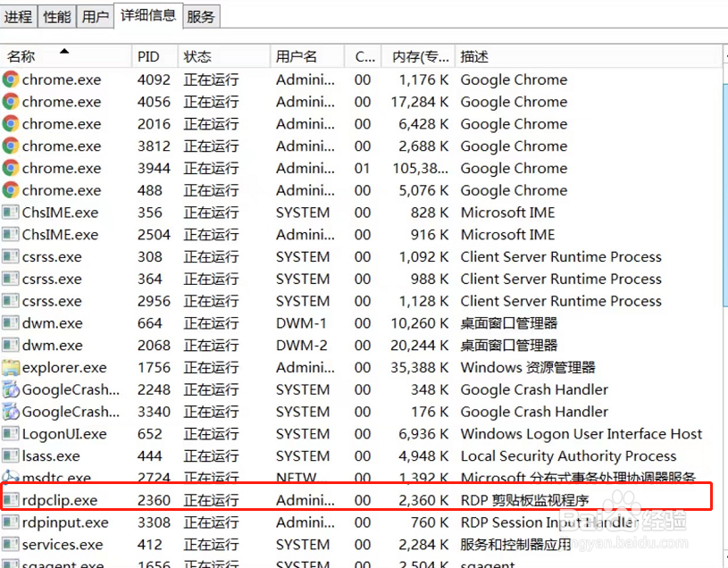Screen dimensions: 728x568
Task: Click GoogleCrash icon for PID 3340
Action: click(11, 412)
